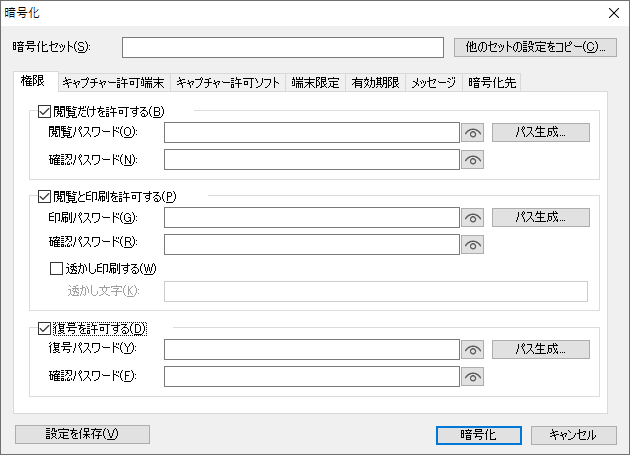Generate viewing password with パス生成 button
Viewport: 630px width, 455px height.
click(540, 132)
